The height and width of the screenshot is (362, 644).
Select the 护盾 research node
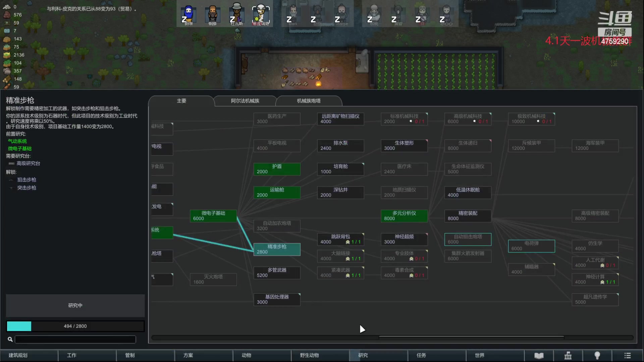(x=277, y=169)
